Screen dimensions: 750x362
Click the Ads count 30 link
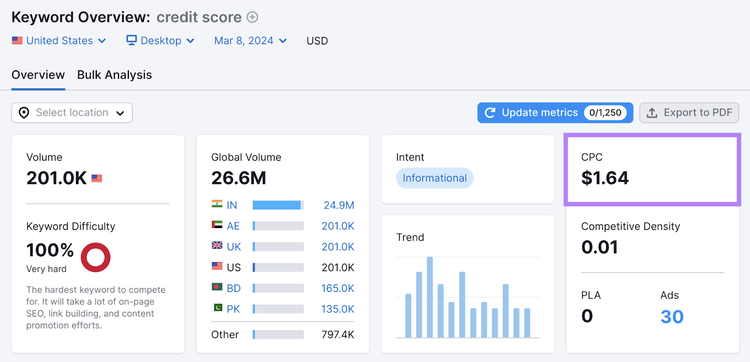pyautogui.click(x=672, y=317)
